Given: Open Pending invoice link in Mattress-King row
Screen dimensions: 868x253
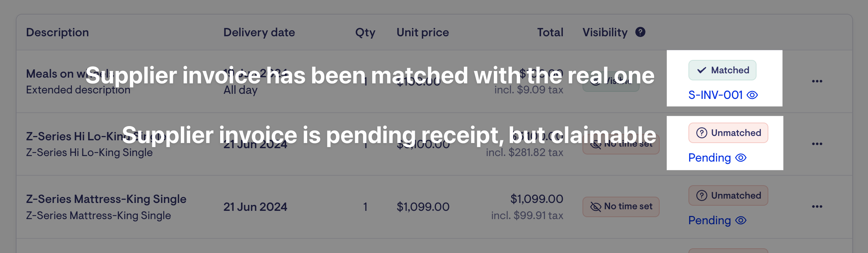Looking at the screenshot, I should pos(709,220).
